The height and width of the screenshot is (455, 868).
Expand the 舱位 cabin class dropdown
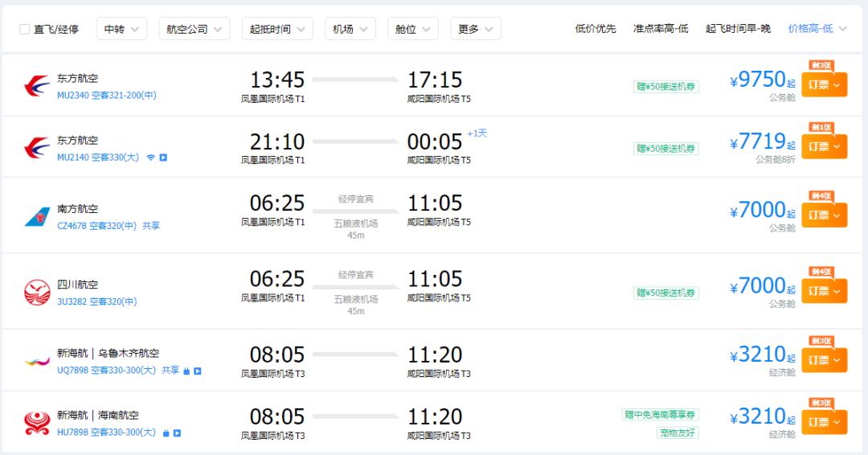pyautogui.click(x=413, y=29)
